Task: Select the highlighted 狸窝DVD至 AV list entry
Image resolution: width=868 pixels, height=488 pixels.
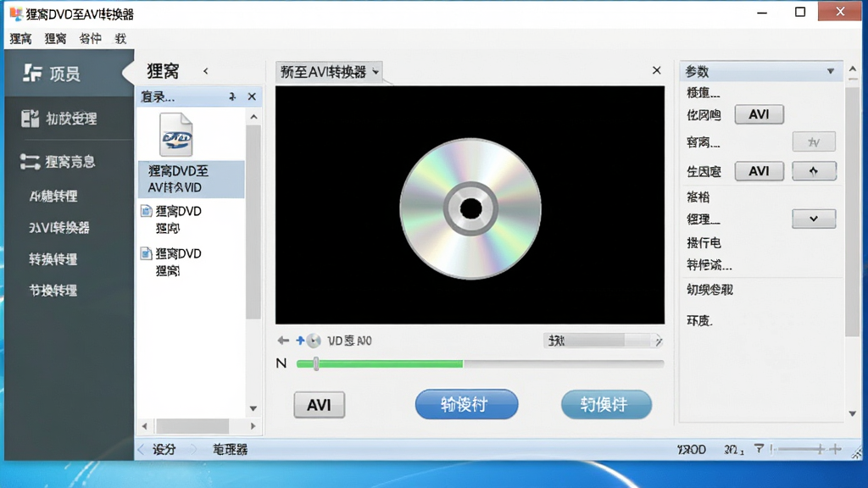Action: [x=191, y=180]
